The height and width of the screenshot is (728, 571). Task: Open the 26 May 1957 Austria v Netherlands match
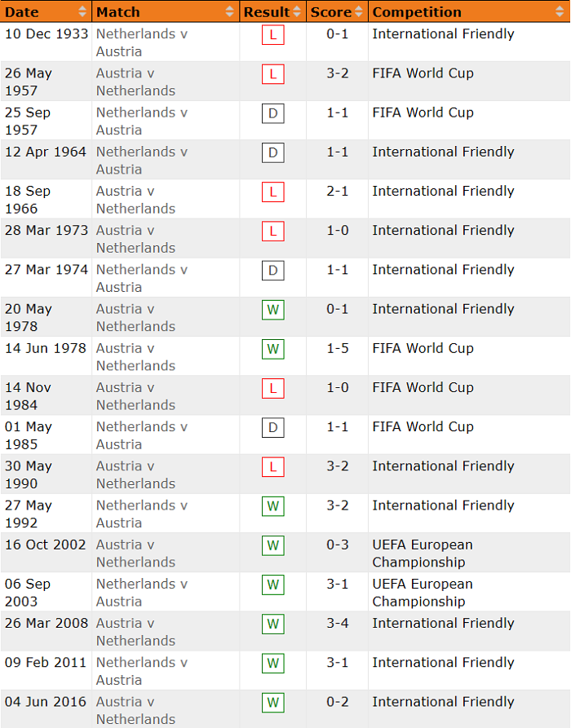[x=135, y=82]
